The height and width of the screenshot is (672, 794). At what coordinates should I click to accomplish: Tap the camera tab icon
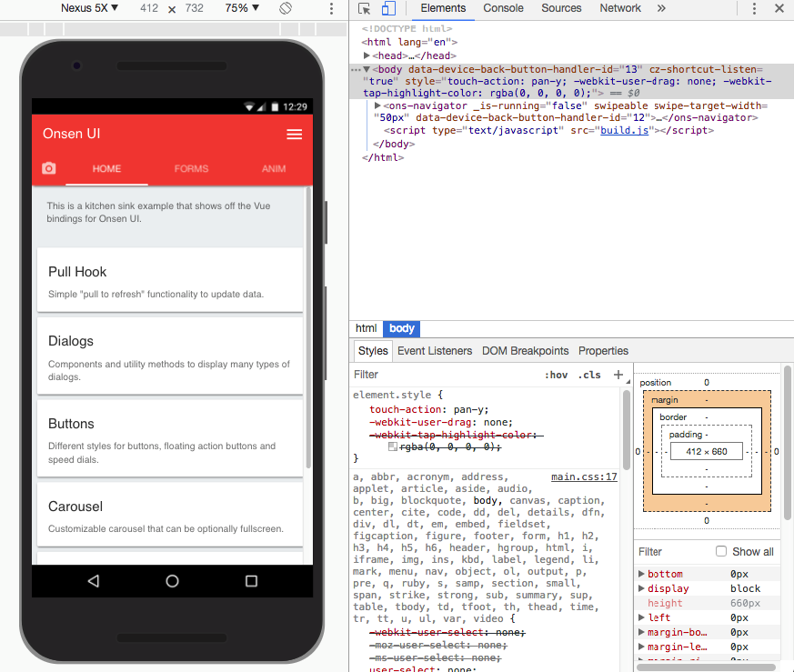(x=48, y=168)
